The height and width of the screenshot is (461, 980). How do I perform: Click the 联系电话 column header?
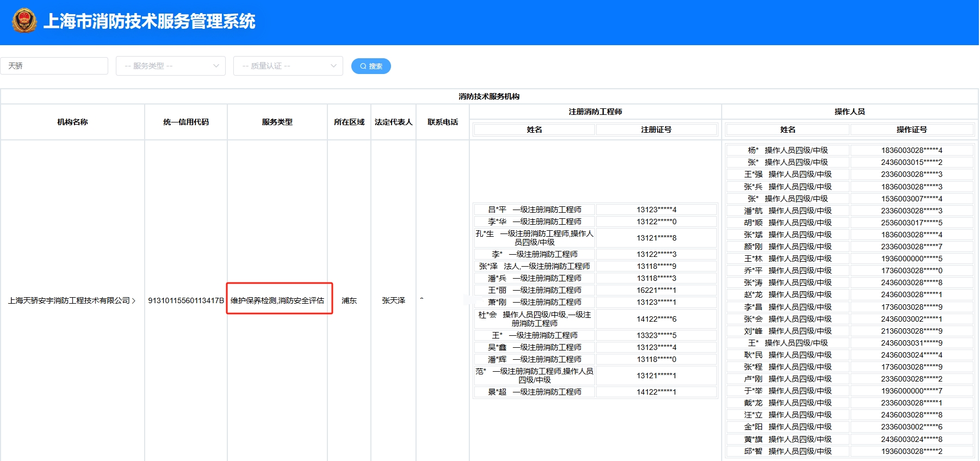click(x=443, y=122)
